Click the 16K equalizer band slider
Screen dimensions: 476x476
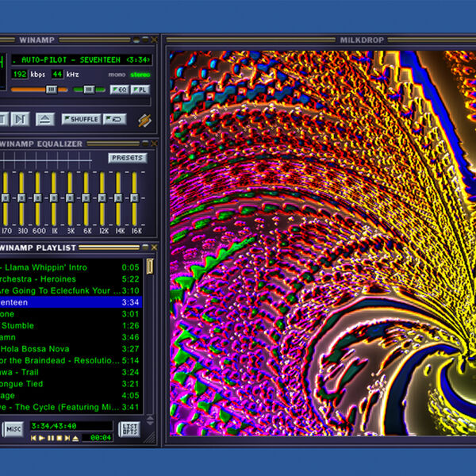(x=135, y=198)
